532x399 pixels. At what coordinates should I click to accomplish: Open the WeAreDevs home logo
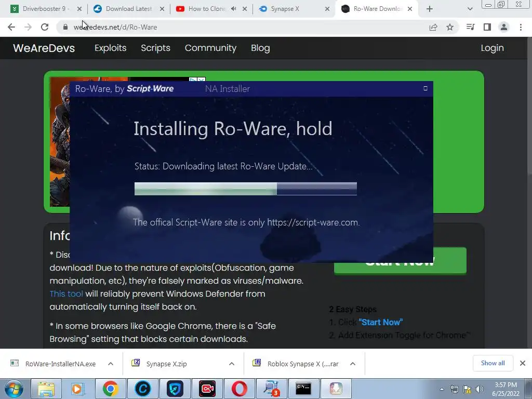[x=44, y=48]
